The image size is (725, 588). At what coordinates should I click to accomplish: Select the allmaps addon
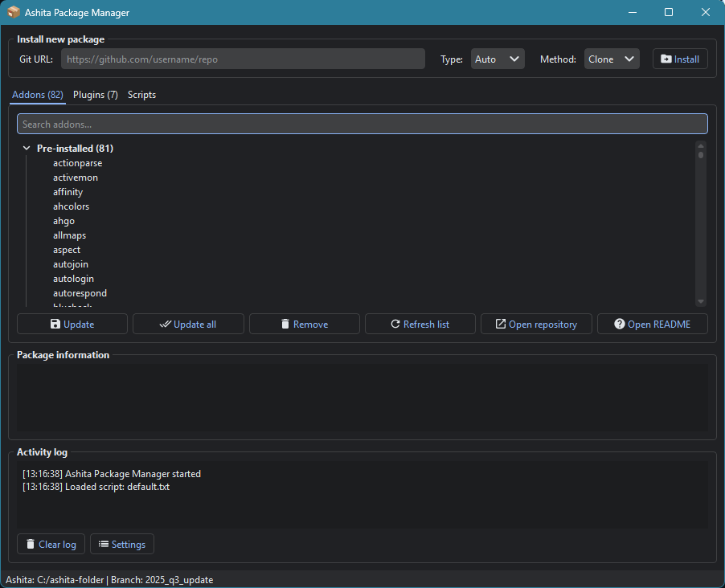pos(69,235)
